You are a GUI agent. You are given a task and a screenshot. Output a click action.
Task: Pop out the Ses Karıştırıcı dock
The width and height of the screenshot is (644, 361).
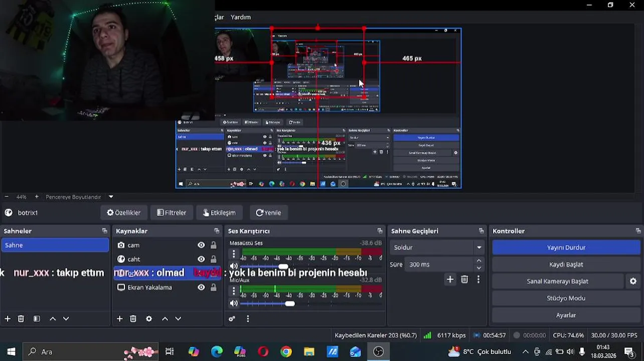380,231
